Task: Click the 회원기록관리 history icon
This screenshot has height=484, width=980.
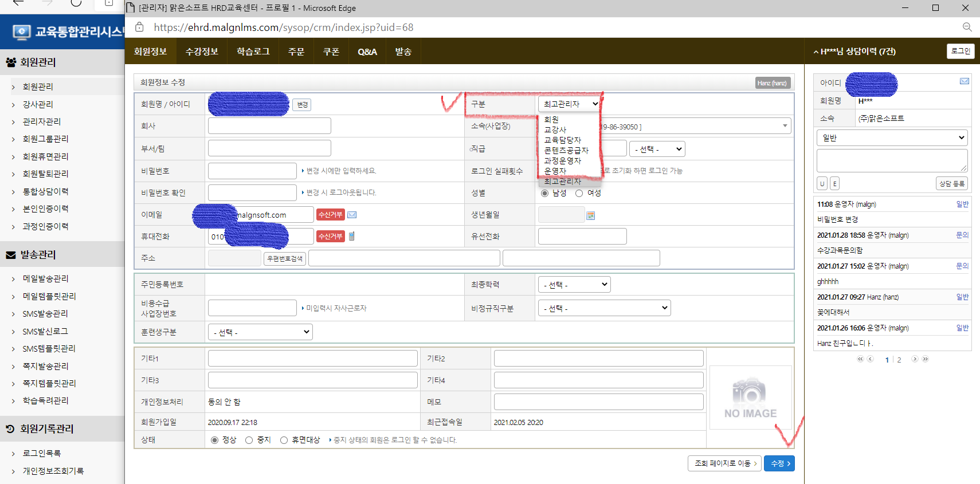Action: pyautogui.click(x=10, y=428)
